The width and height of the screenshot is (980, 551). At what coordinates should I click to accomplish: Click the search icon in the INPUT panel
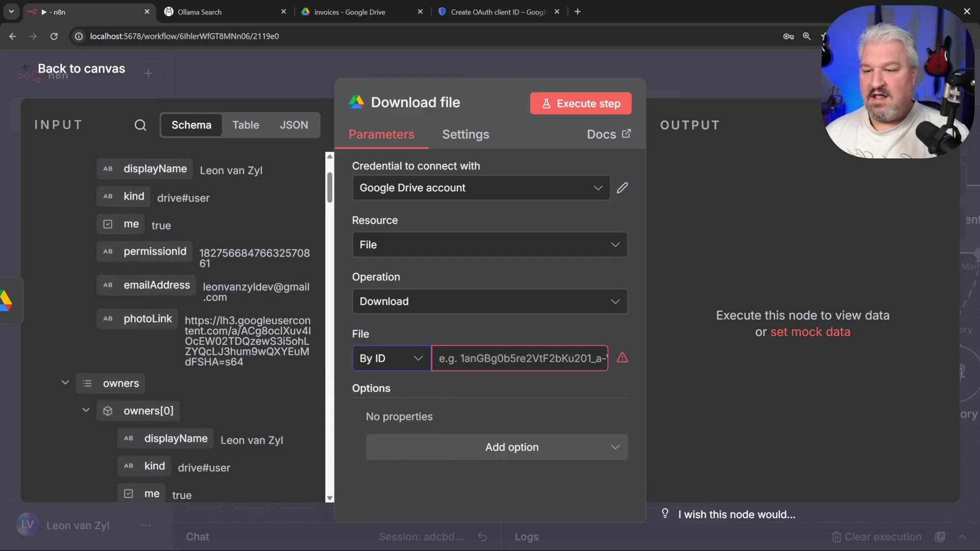click(140, 125)
